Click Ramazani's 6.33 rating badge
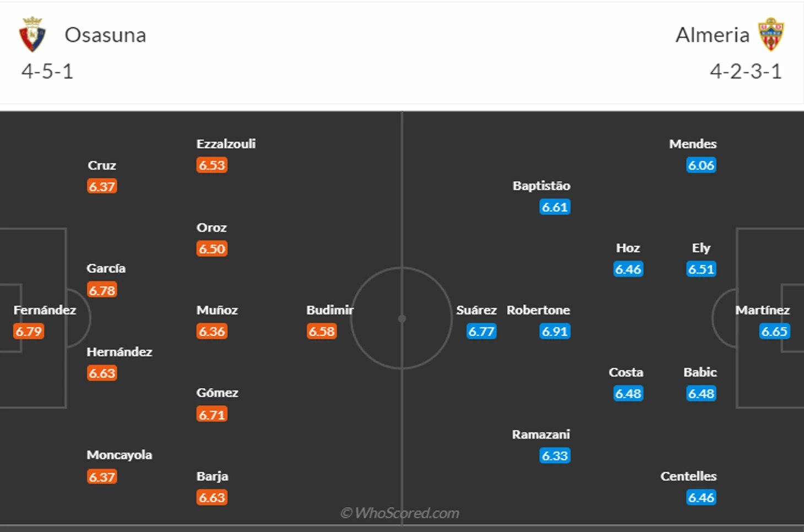This screenshot has width=804, height=532. tap(555, 456)
